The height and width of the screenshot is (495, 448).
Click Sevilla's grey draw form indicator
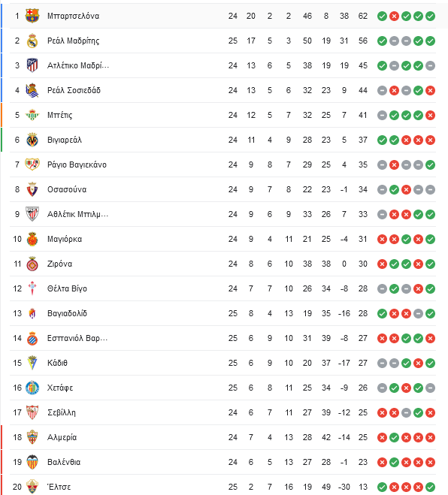pos(406,412)
